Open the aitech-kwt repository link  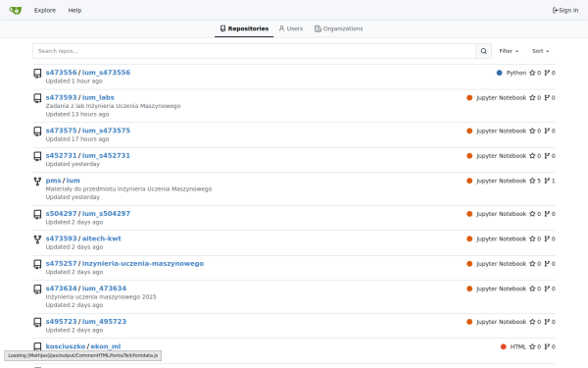point(102,238)
